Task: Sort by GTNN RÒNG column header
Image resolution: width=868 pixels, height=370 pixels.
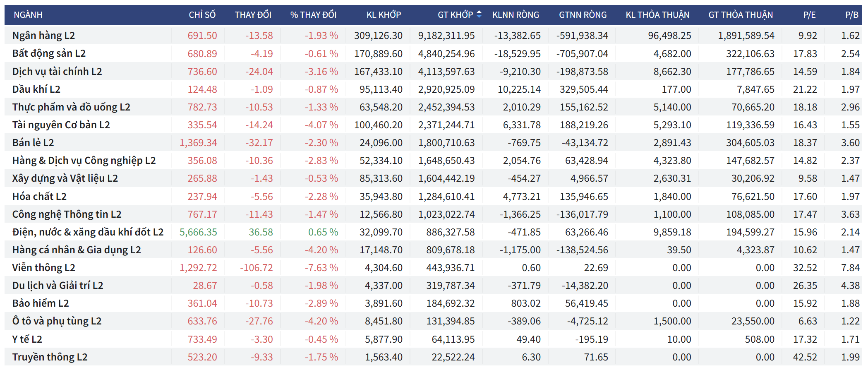Action: [x=583, y=15]
